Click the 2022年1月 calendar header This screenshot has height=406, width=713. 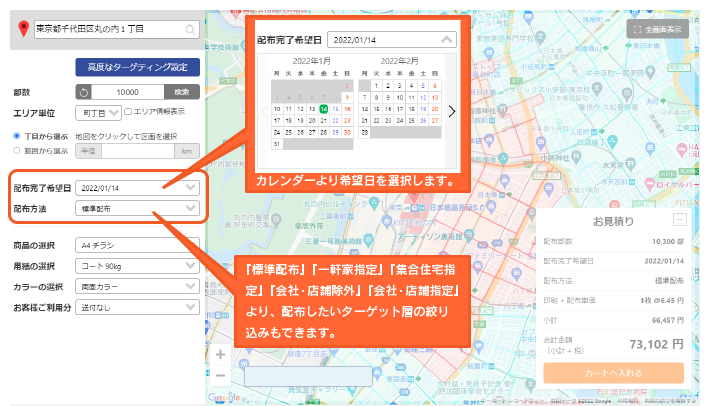point(311,61)
